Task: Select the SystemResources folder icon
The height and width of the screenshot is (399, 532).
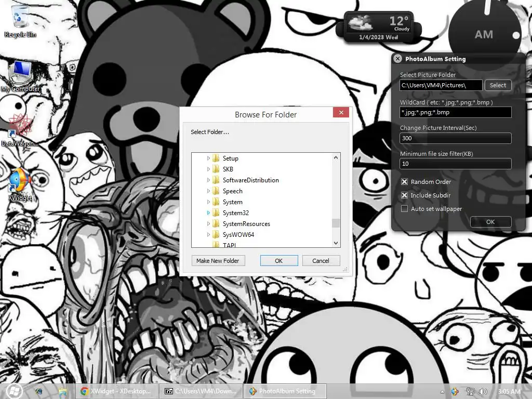Action: (216, 223)
